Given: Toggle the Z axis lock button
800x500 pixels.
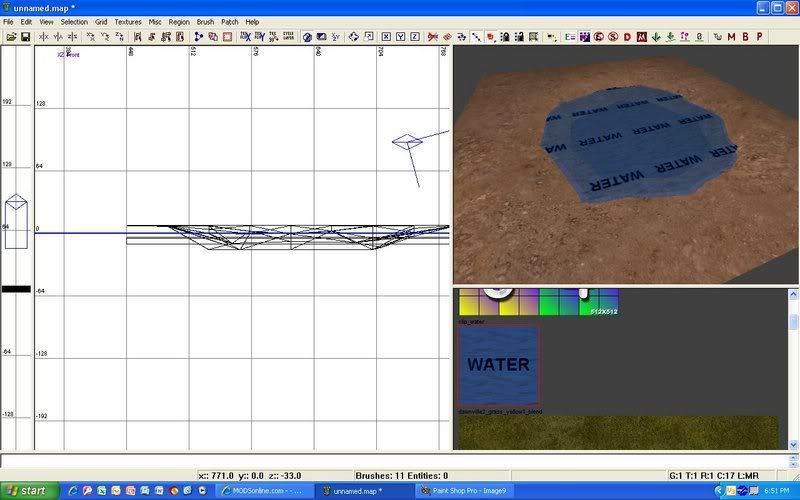Looking at the screenshot, I should coord(414,37).
